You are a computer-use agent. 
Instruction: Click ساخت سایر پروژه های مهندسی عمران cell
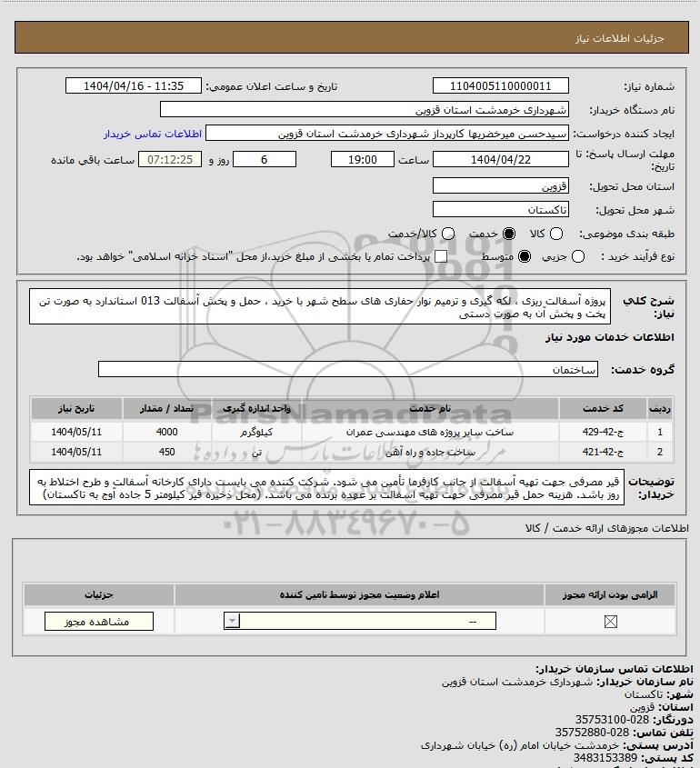click(430, 432)
